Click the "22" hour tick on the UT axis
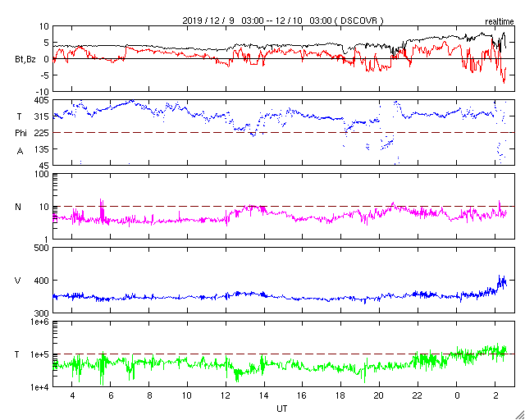This screenshot has height=420, width=525. [418, 396]
